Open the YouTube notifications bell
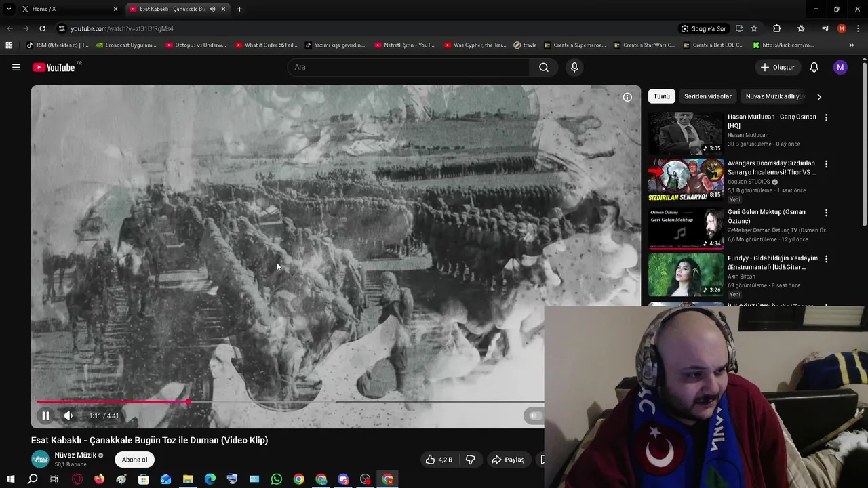Screen dimensions: 868x488 click(814, 67)
